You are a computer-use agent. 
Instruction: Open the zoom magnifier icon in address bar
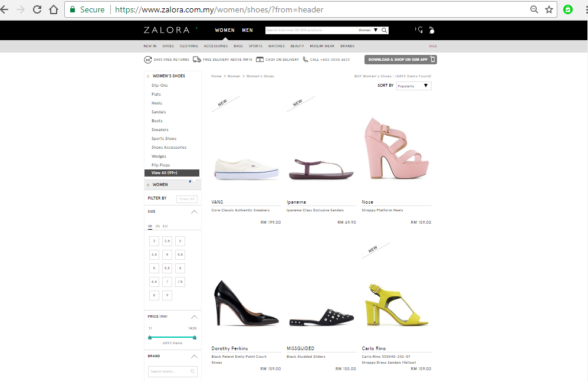[534, 9]
